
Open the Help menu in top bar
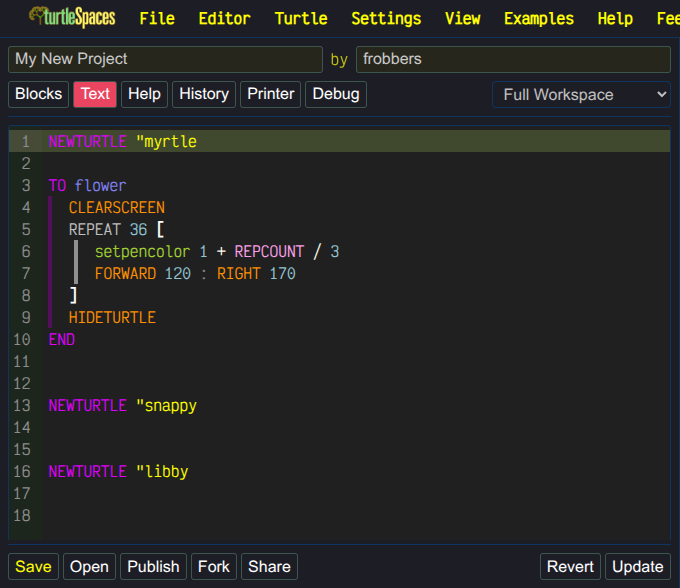[x=615, y=19]
